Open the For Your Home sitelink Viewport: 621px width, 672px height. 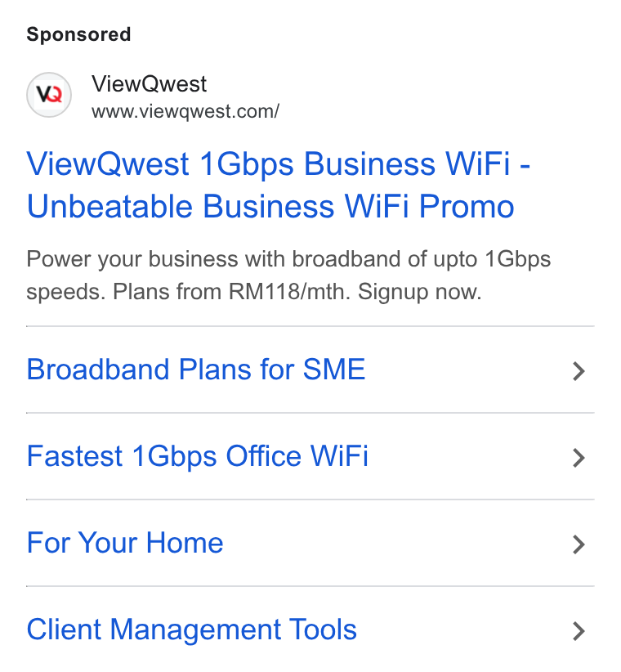click(x=125, y=543)
